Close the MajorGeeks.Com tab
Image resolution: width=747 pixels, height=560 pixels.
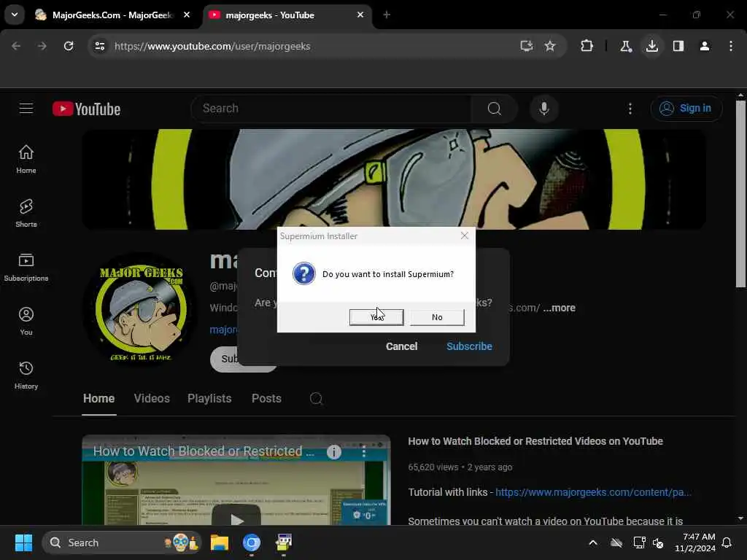pyautogui.click(x=187, y=15)
